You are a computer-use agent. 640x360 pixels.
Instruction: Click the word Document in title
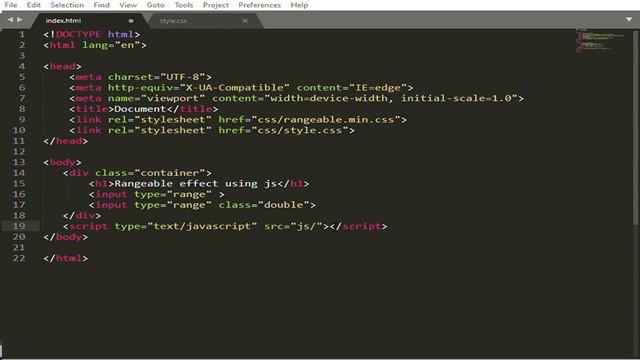(x=140, y=109)
